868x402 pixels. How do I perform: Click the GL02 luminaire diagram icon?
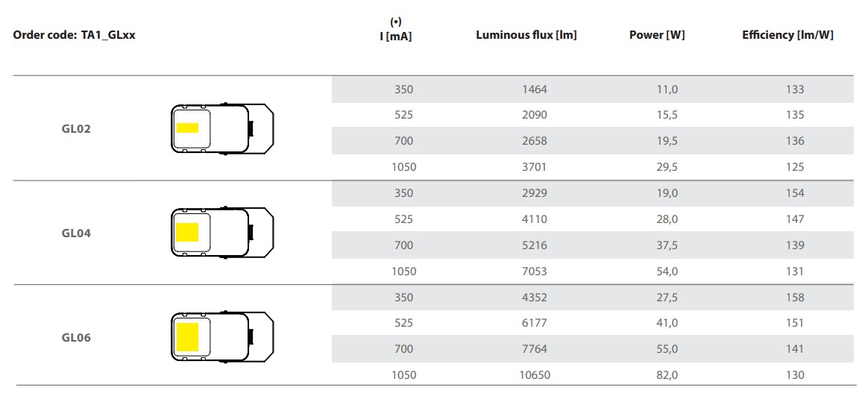[x=222, y=128]
